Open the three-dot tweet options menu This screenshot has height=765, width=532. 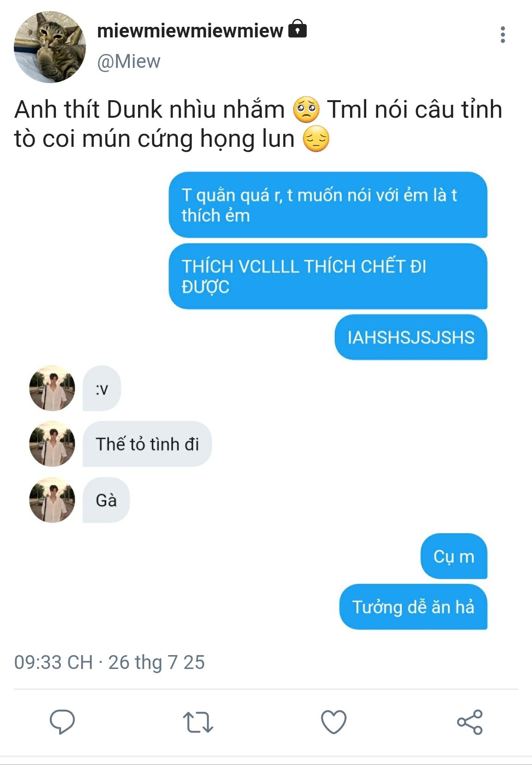pyautogui.click(x=502, y=35)
